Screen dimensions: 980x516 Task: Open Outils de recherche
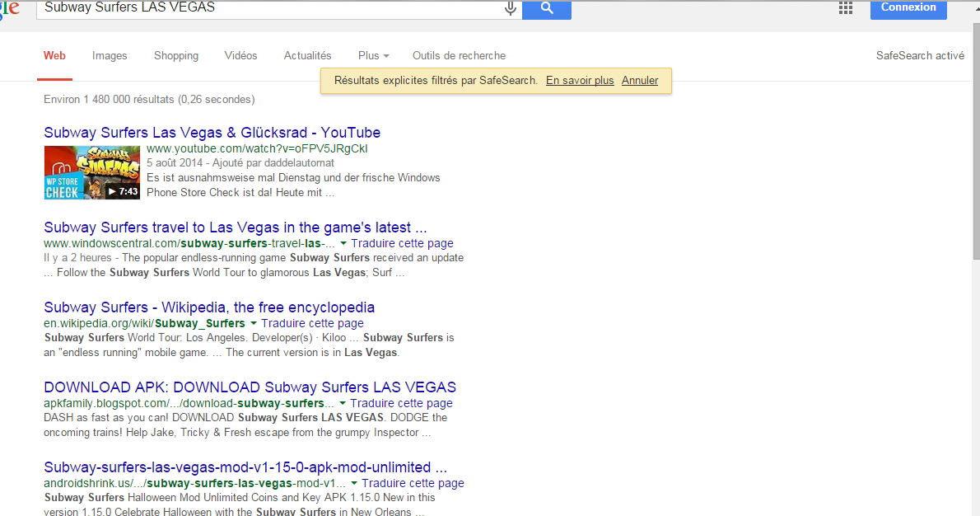pyautogui.click(x=459, y=56)
